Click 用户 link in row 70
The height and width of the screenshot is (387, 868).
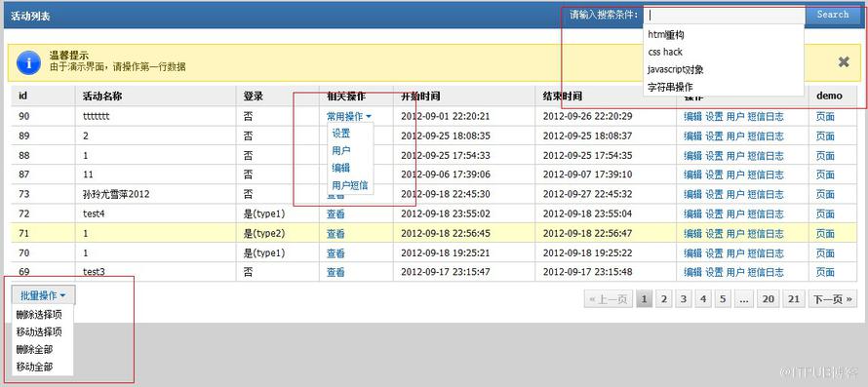(x=735, y=253)
